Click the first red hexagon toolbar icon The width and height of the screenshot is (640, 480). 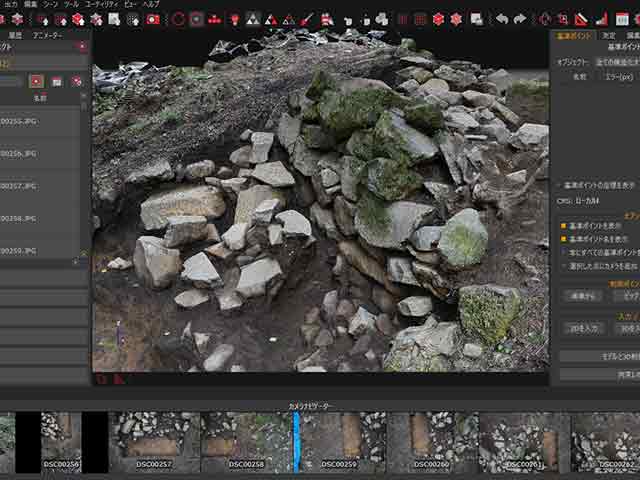[438, 19]
